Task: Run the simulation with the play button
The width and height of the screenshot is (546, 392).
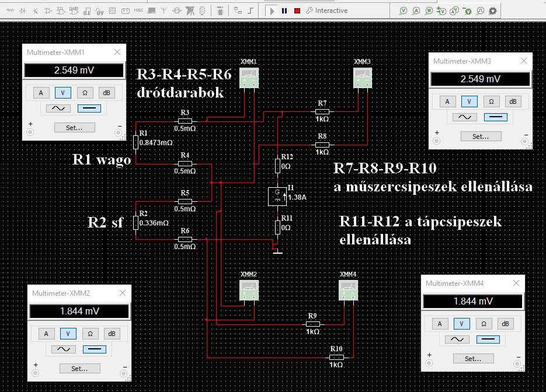Action: (x=272, y=10)
